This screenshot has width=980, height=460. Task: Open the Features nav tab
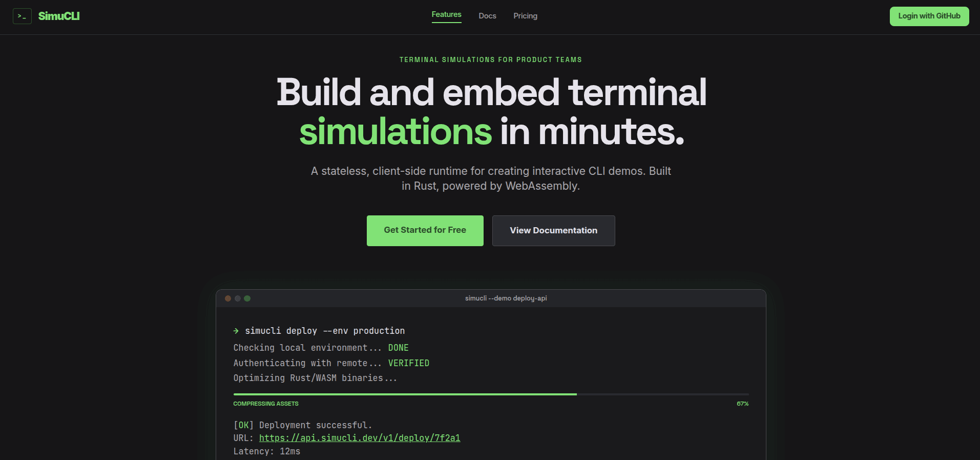[446, 15]
